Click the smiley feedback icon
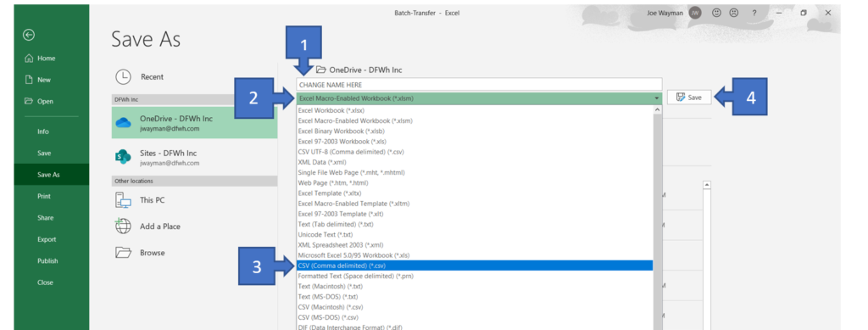 tap(717, 13)
